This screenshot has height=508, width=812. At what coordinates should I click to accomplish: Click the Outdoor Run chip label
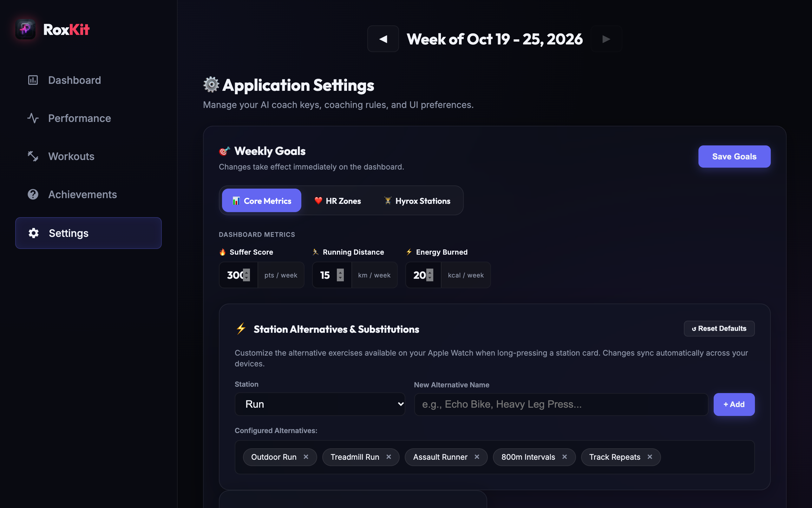pos(273,457)
